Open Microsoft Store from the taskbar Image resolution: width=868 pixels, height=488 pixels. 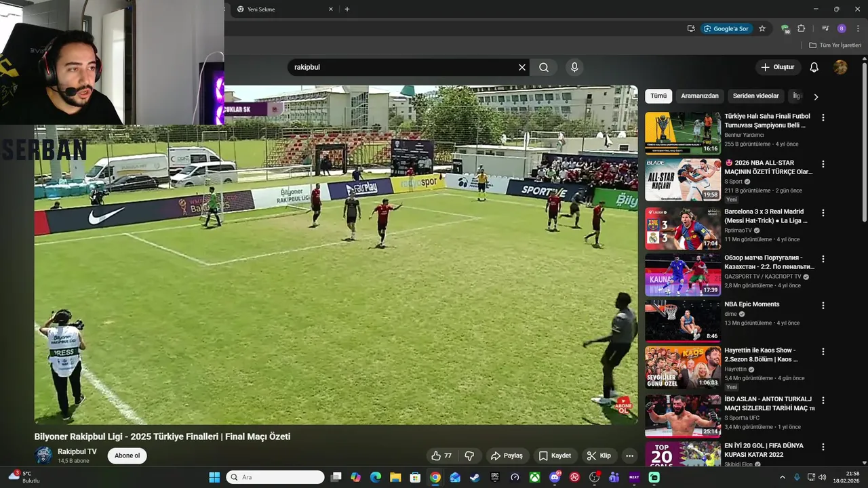pos(415,477)
